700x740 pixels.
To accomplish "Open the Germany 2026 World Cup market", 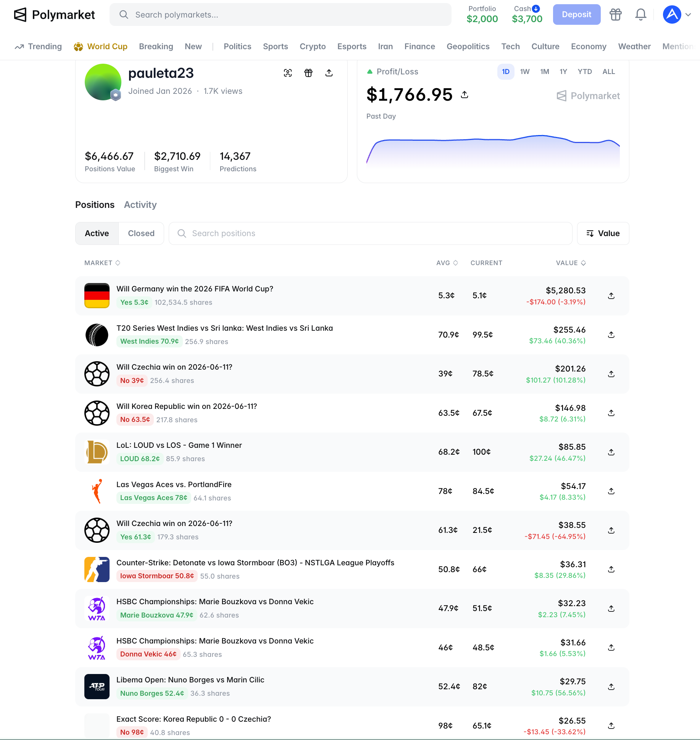I will [x=195, y=289].
